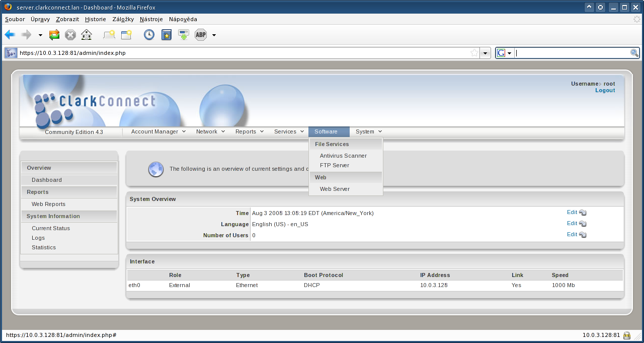Open the Zobrazit menu
Image resolution: width=644 pixels, height=343 pixels.
click(67, 19)
